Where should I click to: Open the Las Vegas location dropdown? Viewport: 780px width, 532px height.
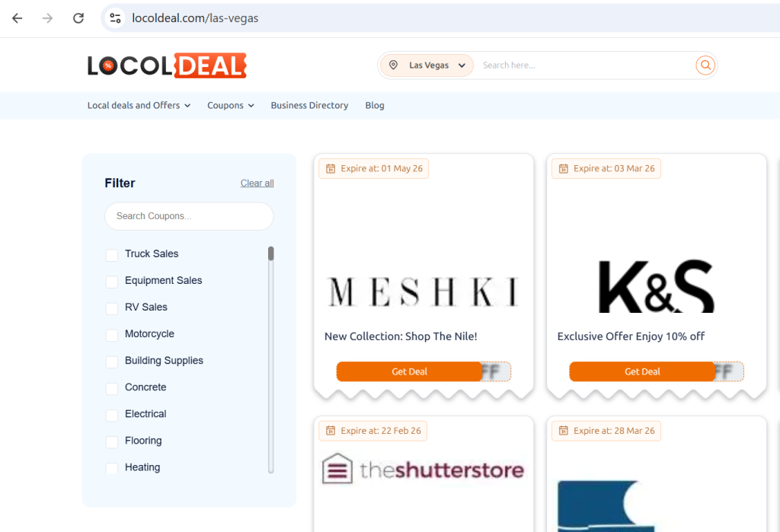427,65
